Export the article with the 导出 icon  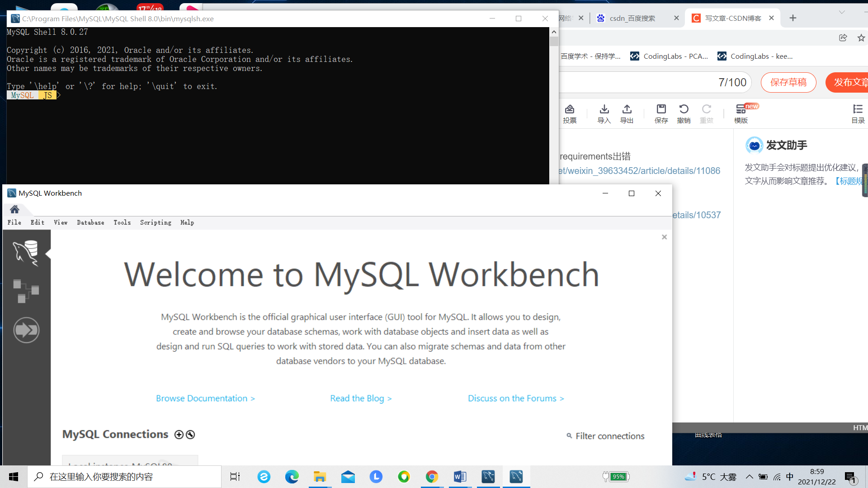627,113
